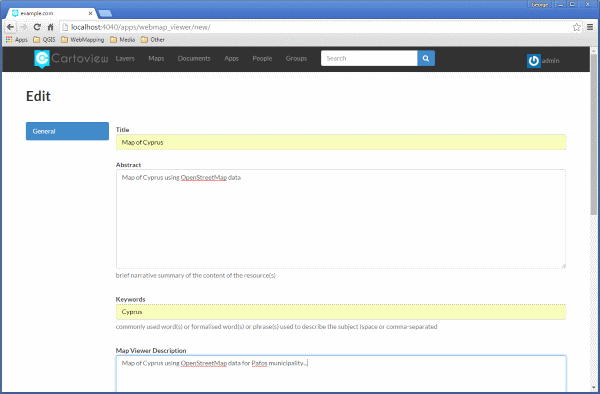The width and height of the screenshot is (600, 394).
Task: Click the scrollbar up arrow
Action: click(593, 50)
